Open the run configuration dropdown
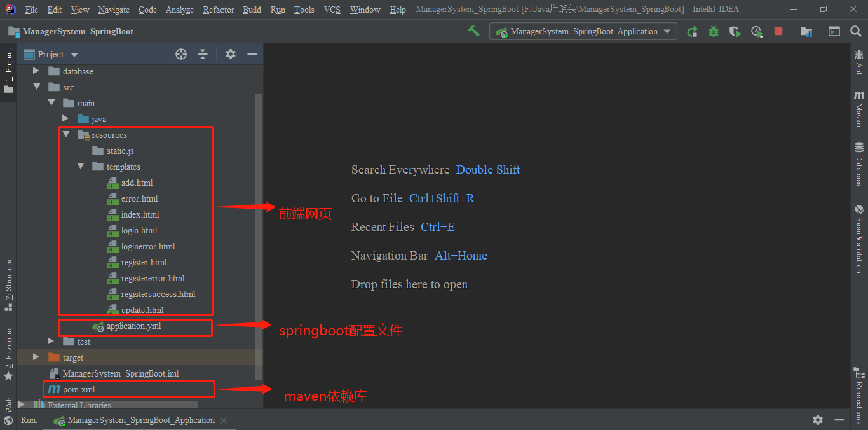Image resolution: width=868 pixels, height=430 pixels. [x=583, y=31]
